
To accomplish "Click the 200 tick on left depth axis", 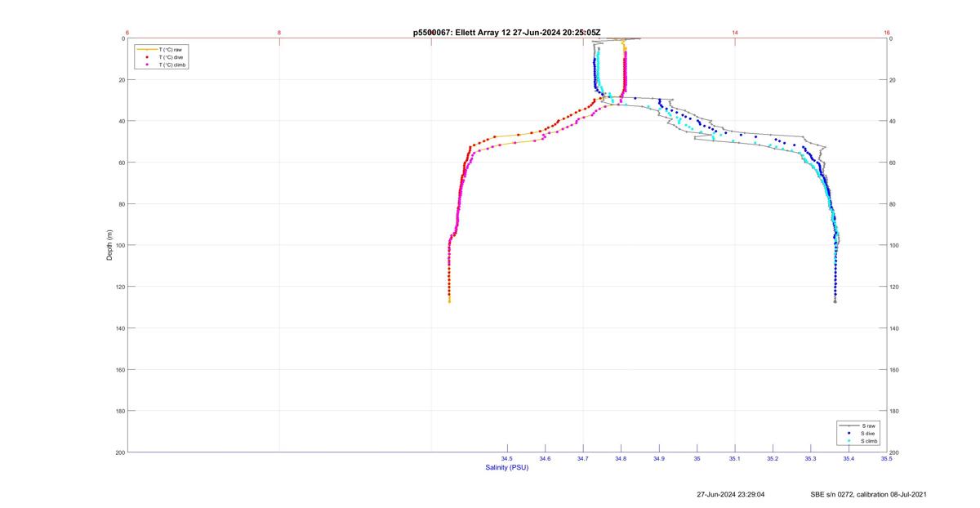I will tap(120, 452).
